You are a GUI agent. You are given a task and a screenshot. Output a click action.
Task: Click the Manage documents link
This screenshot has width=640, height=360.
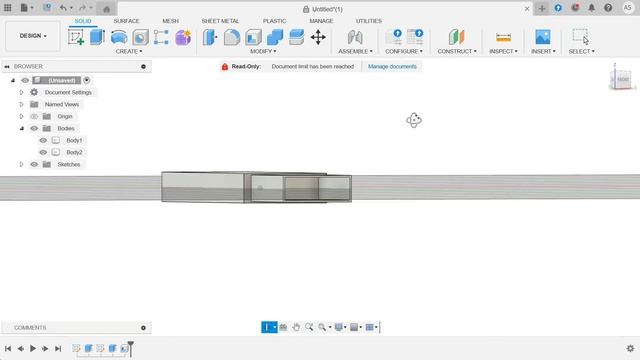(392, 67)
